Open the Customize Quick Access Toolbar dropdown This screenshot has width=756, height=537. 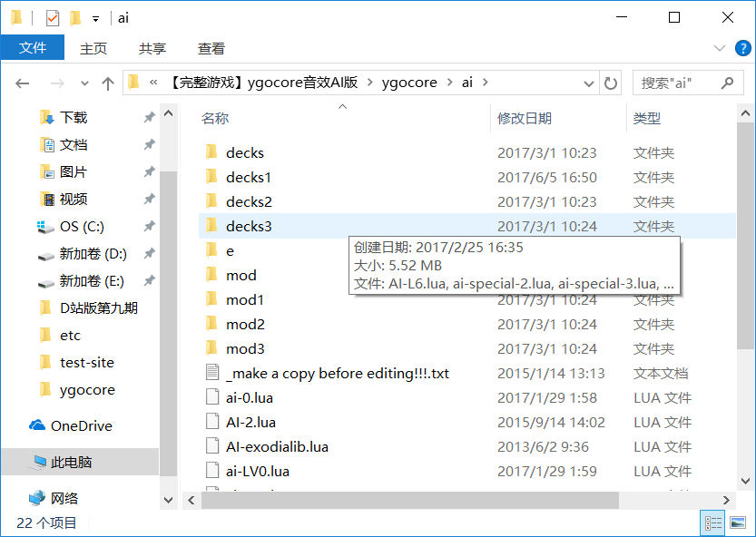click(x=96, y=19)
